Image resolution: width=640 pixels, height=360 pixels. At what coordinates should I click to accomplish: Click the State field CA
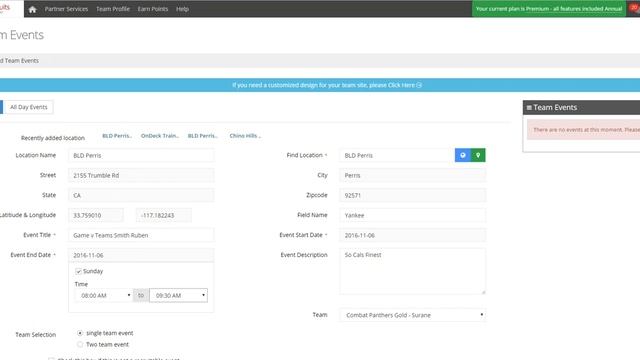click(x=141, y=196)
